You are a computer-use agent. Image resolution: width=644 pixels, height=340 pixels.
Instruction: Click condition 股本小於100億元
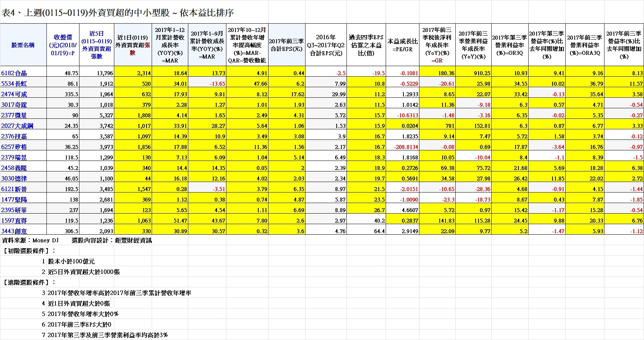coord(71,262)
